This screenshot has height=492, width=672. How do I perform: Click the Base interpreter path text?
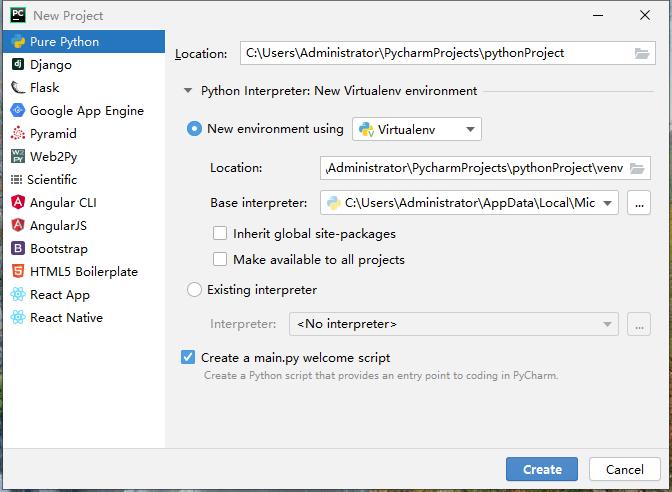(x=470, y=203)
